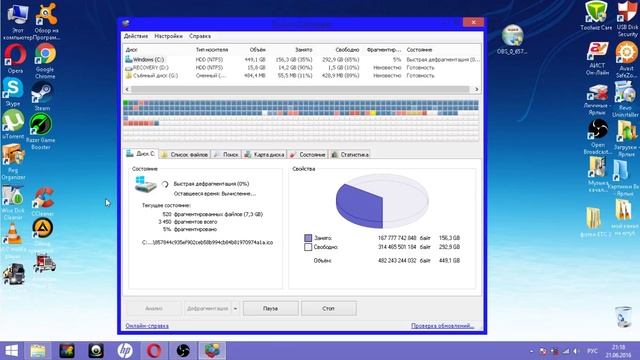Viewport: 640px width, 360px height.
Task: Click the Windows Start button
Action: tap(11, 351)
